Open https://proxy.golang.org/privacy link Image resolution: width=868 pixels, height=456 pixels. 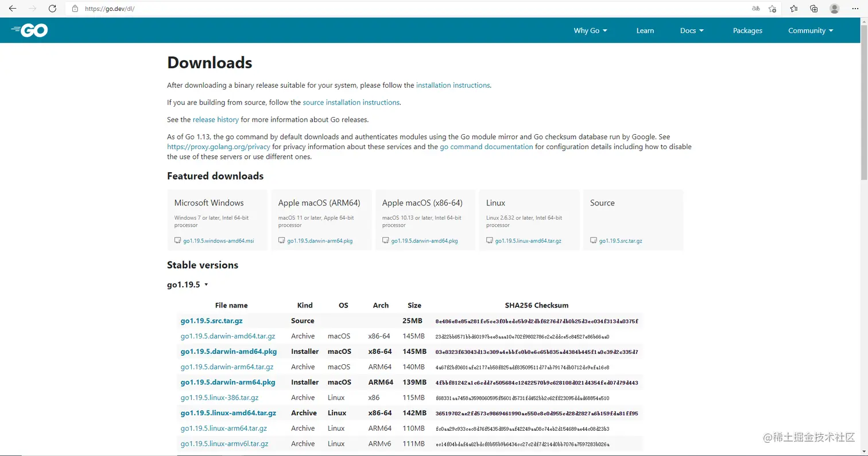coord(219,147)
